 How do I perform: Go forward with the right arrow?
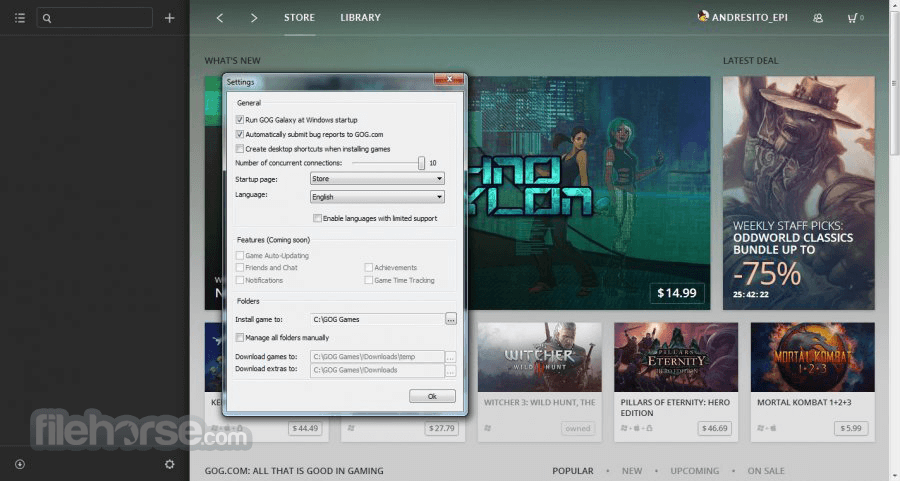(254, 18)
